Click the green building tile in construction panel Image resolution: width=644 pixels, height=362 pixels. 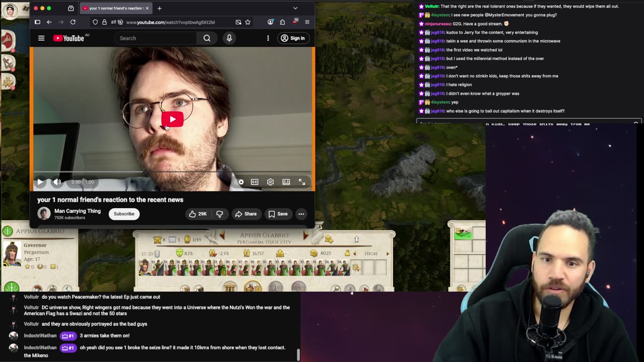point(463,233)
